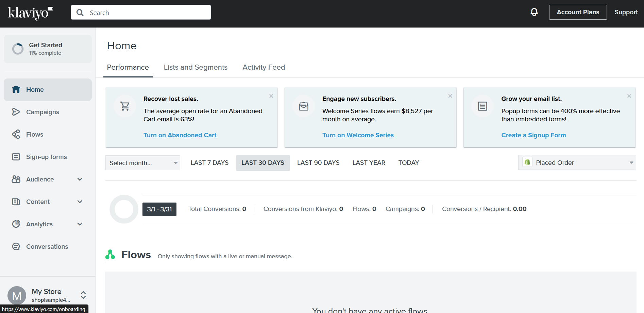Expand the Analytics menu chevron

80,224
